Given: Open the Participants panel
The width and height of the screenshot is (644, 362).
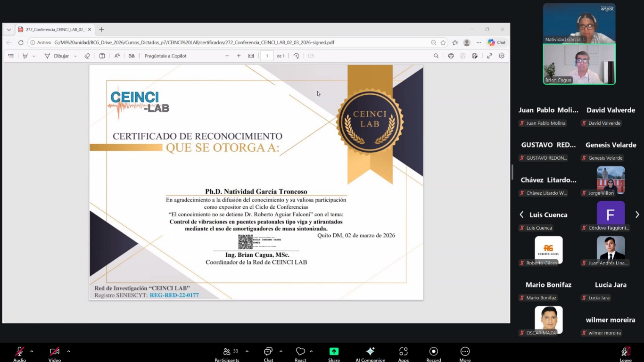Looking at the screenshot, I should tap(227, 352).
